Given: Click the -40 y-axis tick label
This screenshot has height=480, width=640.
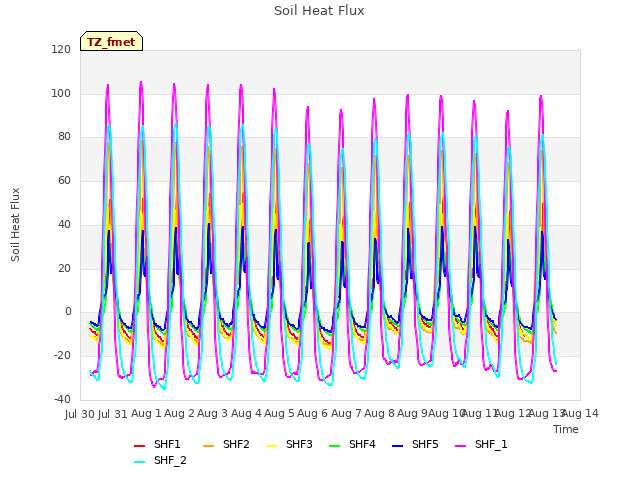Looking at the screenshot, I should 62,399.
